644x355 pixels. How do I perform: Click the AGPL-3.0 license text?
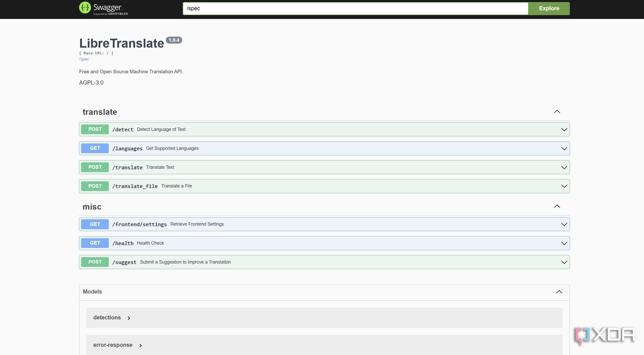[x=91, y=82]
